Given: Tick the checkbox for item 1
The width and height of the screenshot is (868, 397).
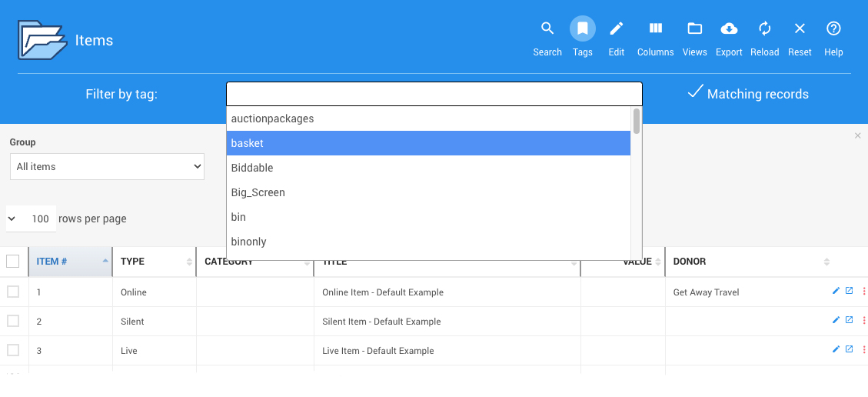Looking at the screenshot, I should click(x=13, y=292).
